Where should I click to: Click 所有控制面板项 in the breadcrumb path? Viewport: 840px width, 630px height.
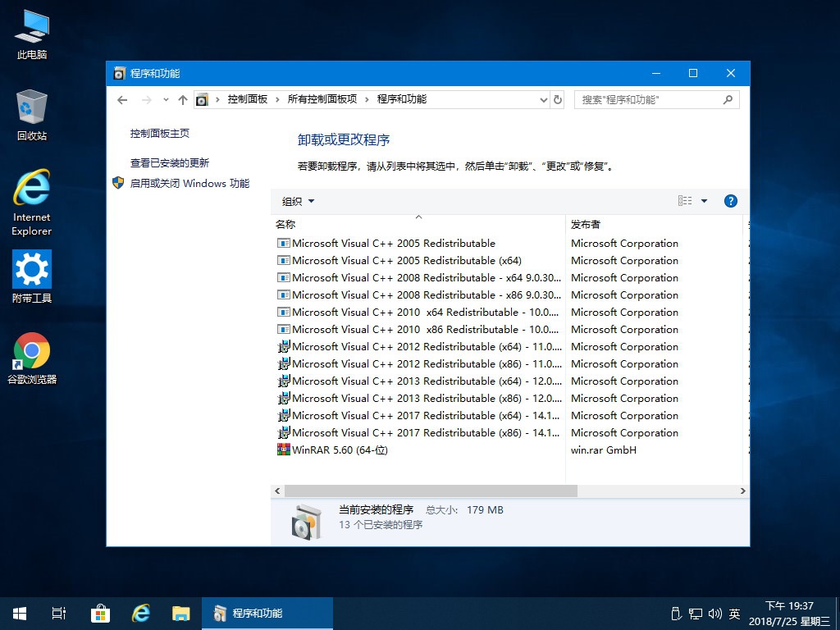click(322, 99)
